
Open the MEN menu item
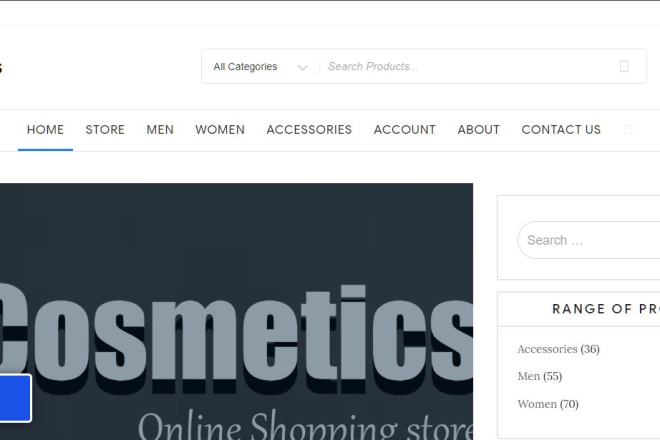pos(160,130)
